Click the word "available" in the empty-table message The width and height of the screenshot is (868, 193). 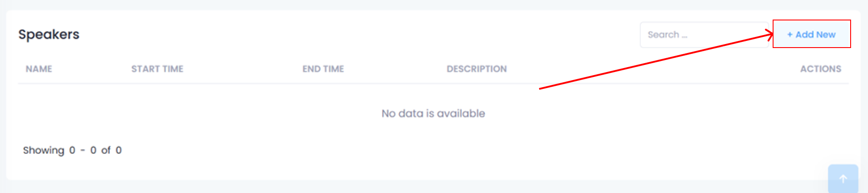click(461, 113)
